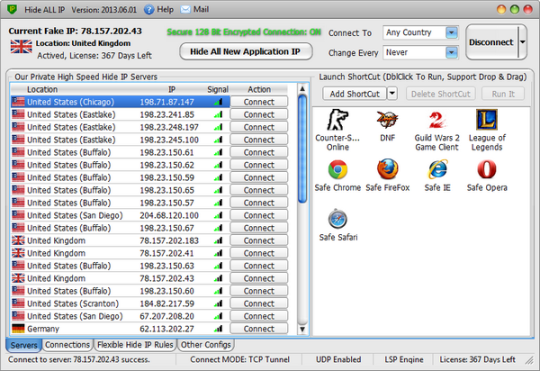540x371 pixels.
Task: Connect to San Diego server 204.68.120.100
Action: [259, 215]
